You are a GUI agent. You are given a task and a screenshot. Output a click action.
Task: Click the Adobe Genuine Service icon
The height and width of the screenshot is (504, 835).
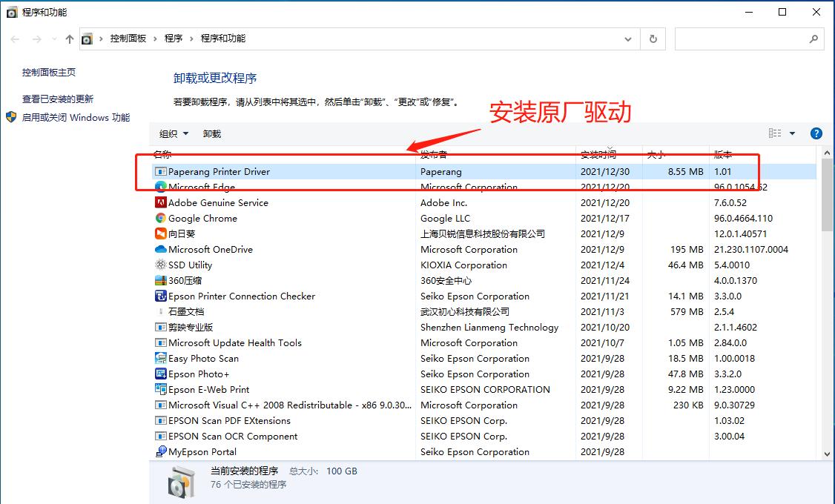(159, 202)
